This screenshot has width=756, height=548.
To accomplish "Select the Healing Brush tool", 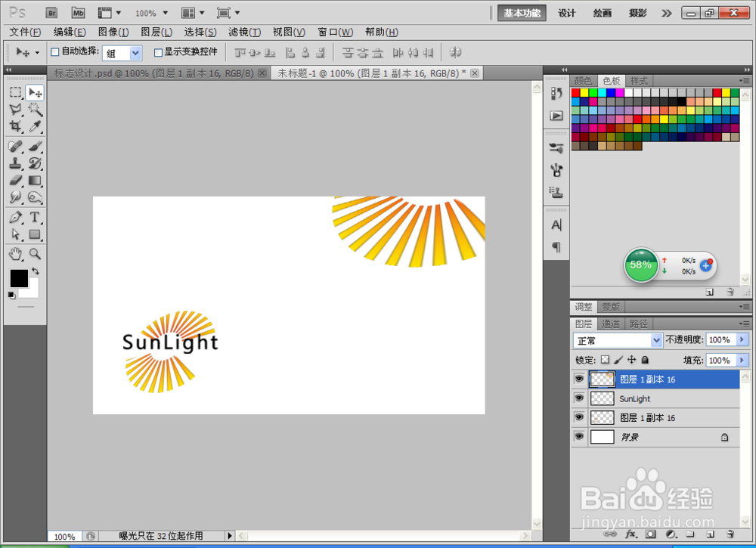I will [15, 146].
